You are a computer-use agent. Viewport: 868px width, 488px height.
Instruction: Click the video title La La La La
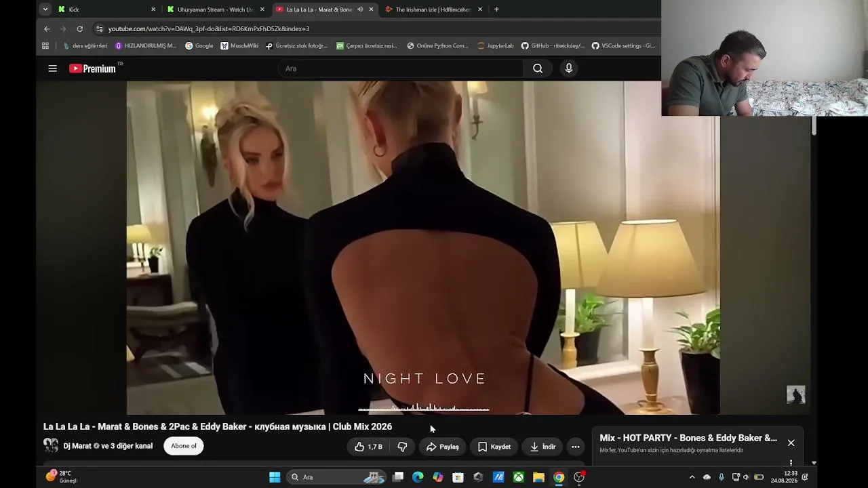pos(218,426)
